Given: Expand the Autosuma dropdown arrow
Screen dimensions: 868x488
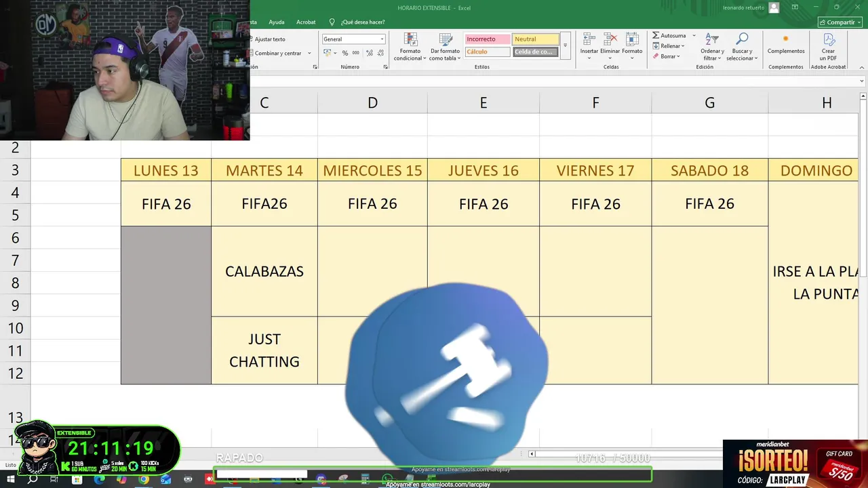Looking at the screenshot, I should pos(694,35).
